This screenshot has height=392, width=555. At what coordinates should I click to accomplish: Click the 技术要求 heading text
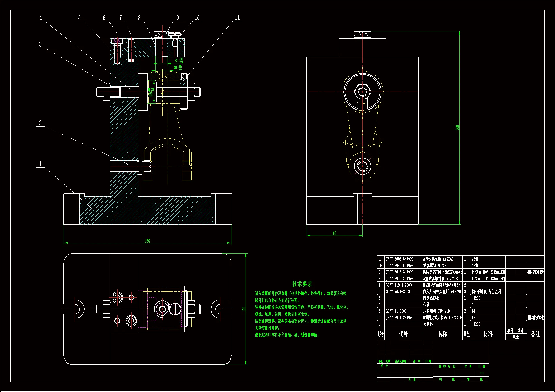coord(302,284)
